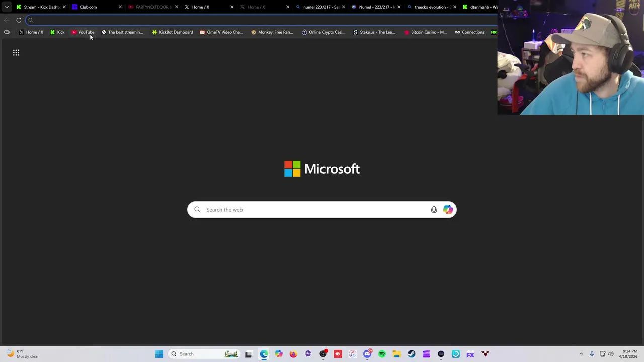Viewport: 644px width, 362px height.
Task: Close the treecko evolution tab
Action: [x=455, y=7]
